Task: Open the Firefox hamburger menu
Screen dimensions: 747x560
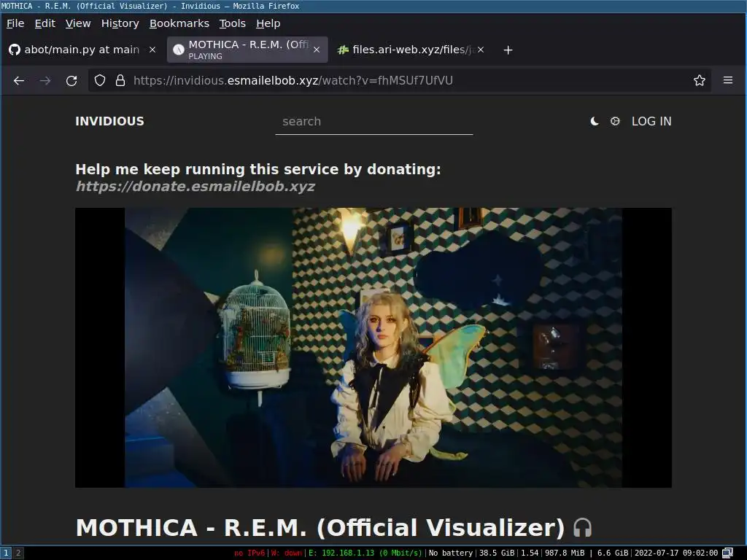Action: click(x=728, y=80)
